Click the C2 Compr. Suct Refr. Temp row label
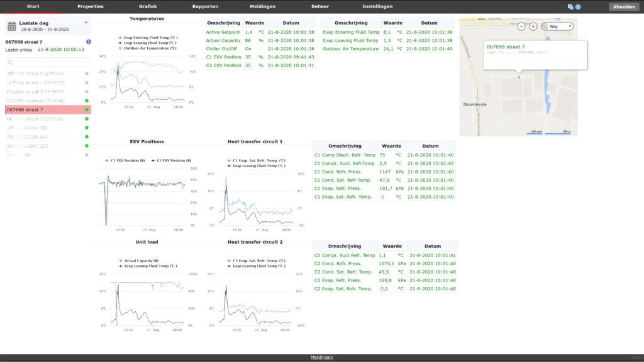This screenshot has height=362, width=644. coord(345,255)
